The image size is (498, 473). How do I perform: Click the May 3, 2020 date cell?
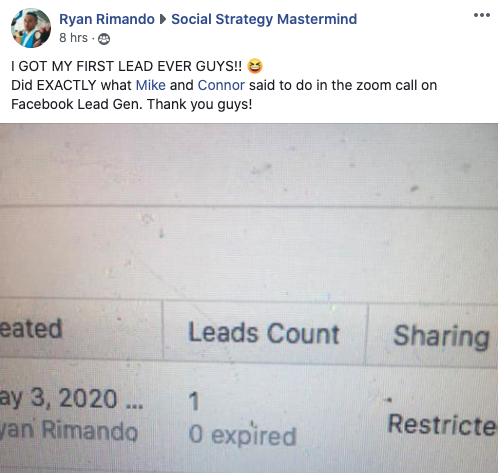tap(71, 399)
